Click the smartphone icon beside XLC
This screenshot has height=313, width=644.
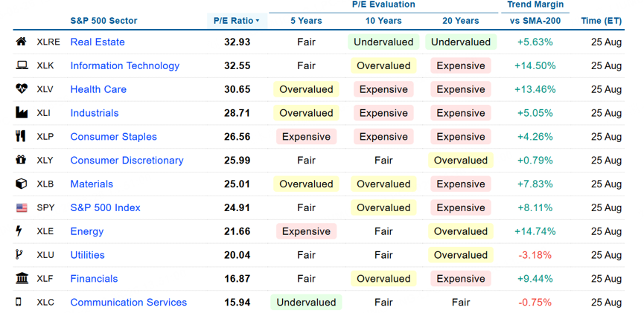click(19, 303)
